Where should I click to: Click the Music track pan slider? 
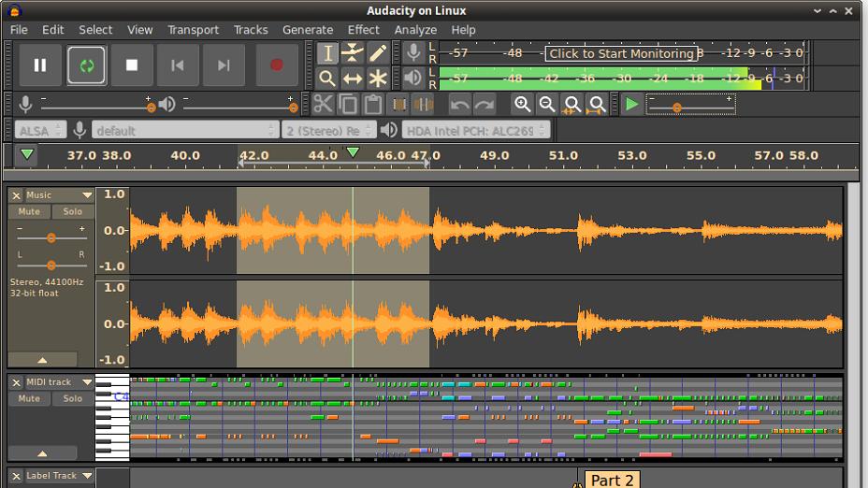[x=51, y=265]
